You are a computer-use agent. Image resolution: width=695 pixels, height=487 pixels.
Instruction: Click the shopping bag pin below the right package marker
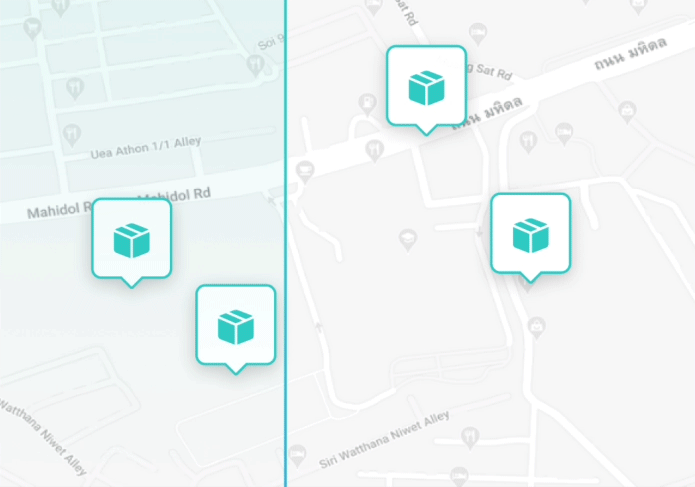[537, 325]
